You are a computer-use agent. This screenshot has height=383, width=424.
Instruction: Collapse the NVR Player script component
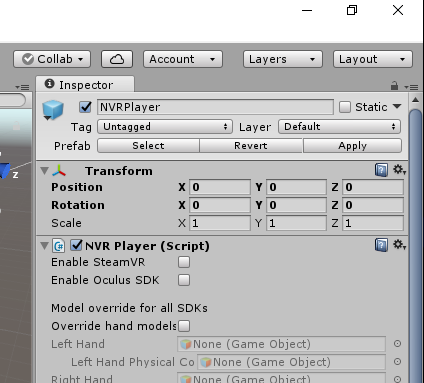[x=44, y=246]
